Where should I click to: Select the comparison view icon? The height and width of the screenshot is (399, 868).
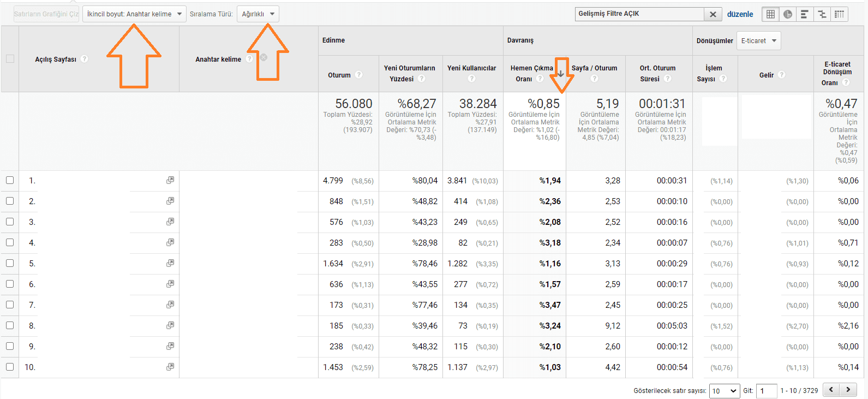[822, 14]
